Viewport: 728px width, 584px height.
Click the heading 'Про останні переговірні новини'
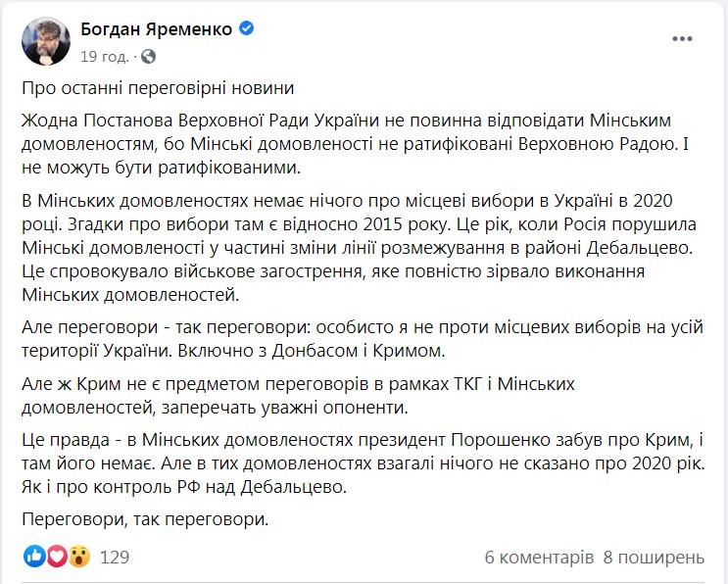click(x=158, y=89)
